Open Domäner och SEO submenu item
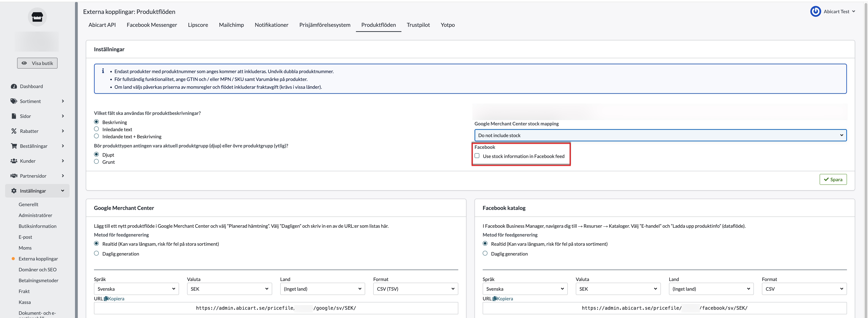Viewport: 868px width, 318px height. tap(37, 269)
